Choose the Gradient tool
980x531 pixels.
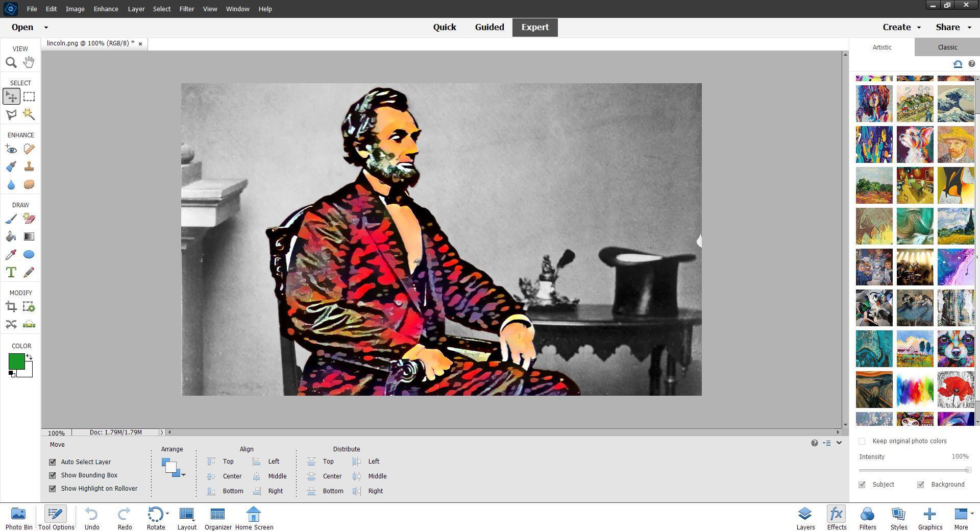[29, 236]
